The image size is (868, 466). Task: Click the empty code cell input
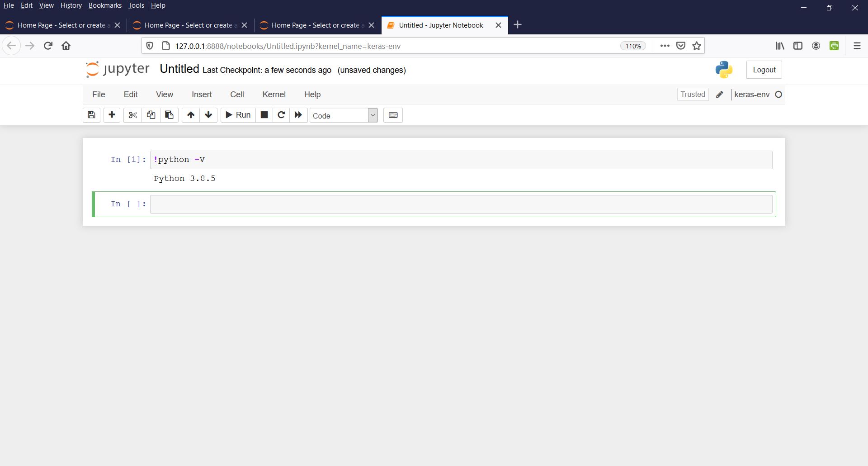pyautogui.click(x=461, y=204)
